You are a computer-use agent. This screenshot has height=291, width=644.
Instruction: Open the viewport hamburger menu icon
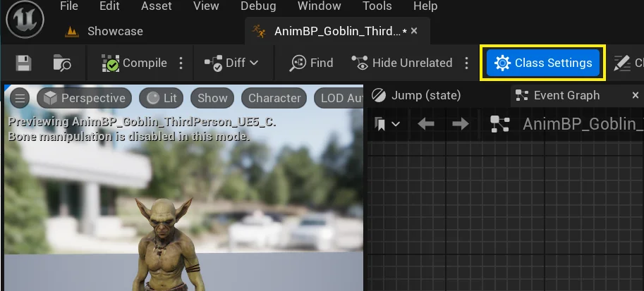click(x=20, y=98)
